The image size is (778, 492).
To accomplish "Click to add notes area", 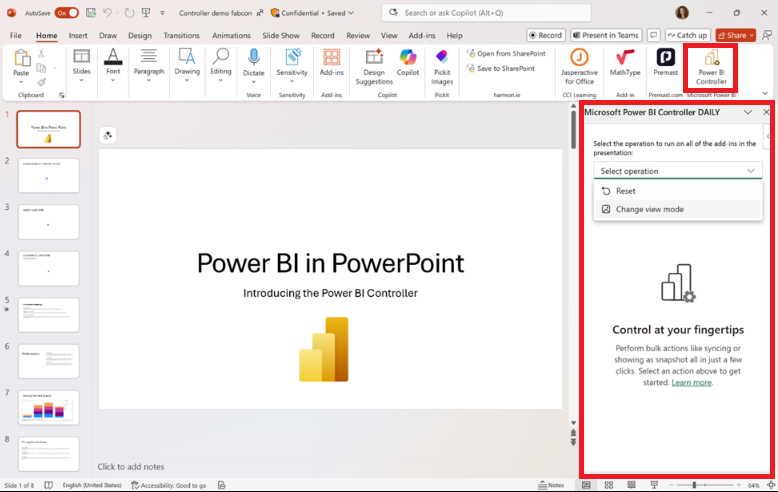I will pos(131,467).
